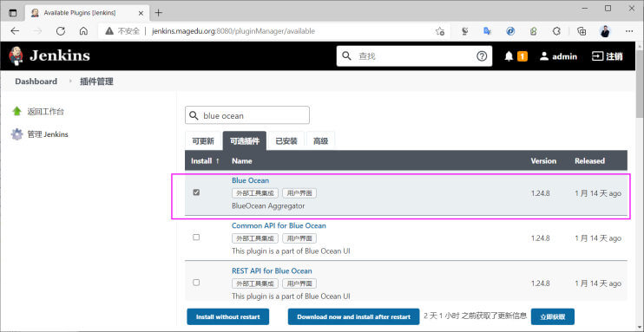
Task: Click the 外部工具集成 tag on Blue Ocean
Action: (255, 193)
